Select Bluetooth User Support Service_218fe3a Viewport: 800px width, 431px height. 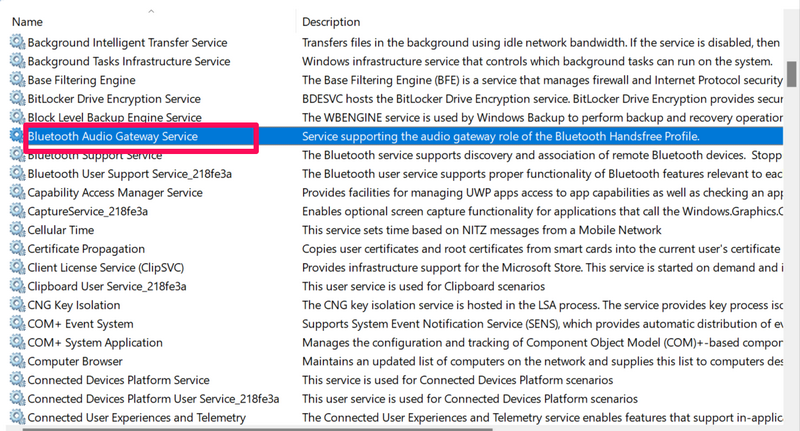[x=129, y=174]
